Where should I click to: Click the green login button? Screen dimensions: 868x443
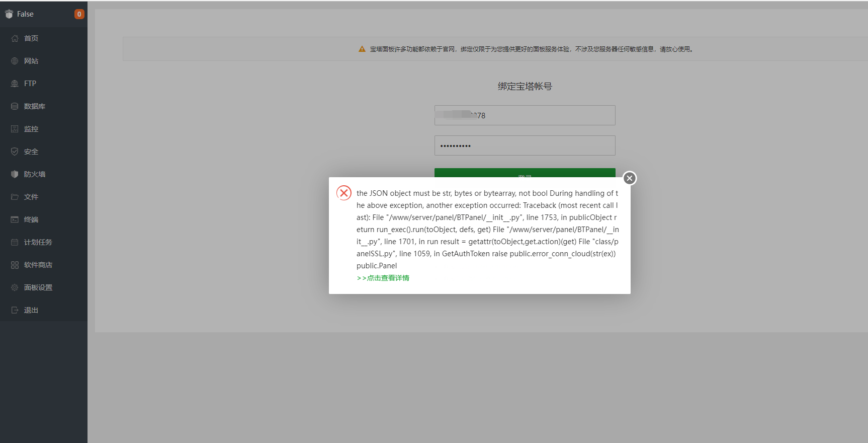pos(525,173)
